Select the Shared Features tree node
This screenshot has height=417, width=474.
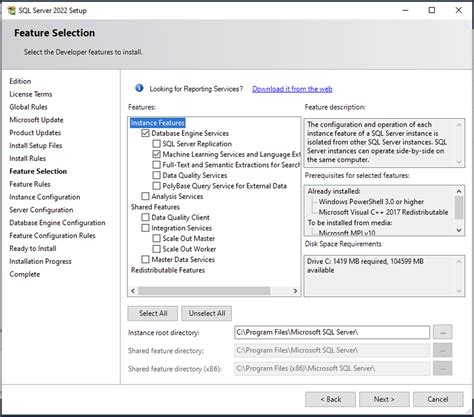pos(155,207)
